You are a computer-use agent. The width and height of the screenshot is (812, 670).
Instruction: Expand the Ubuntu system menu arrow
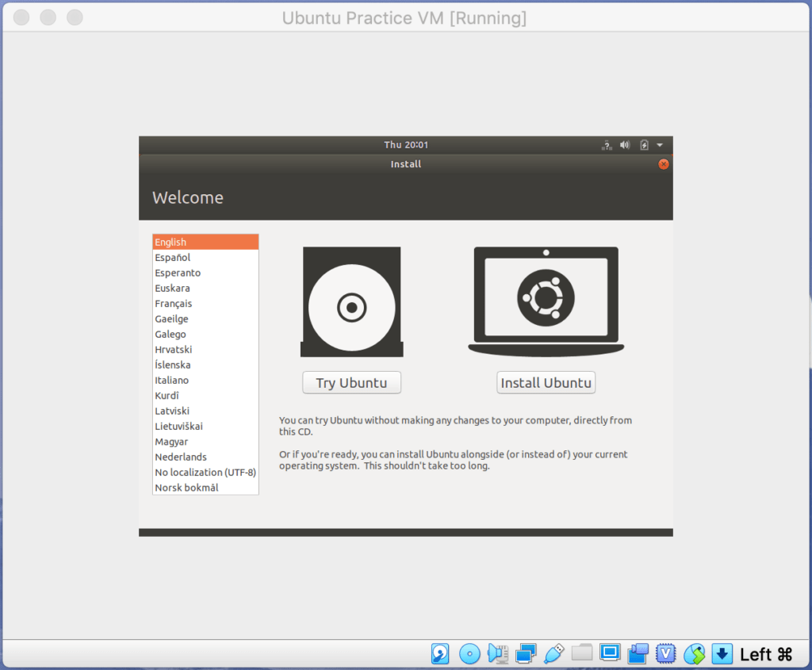click(x=660, y=145)
